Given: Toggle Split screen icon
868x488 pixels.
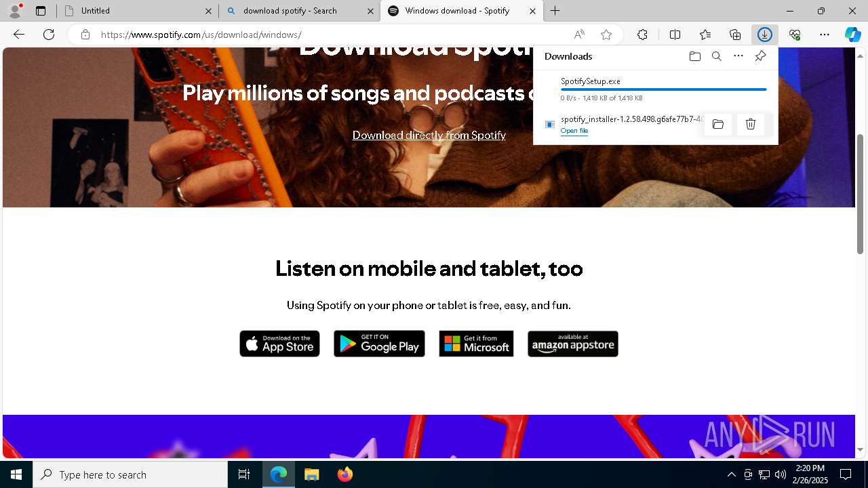Looking at the screenshot, I should (675, 35).
